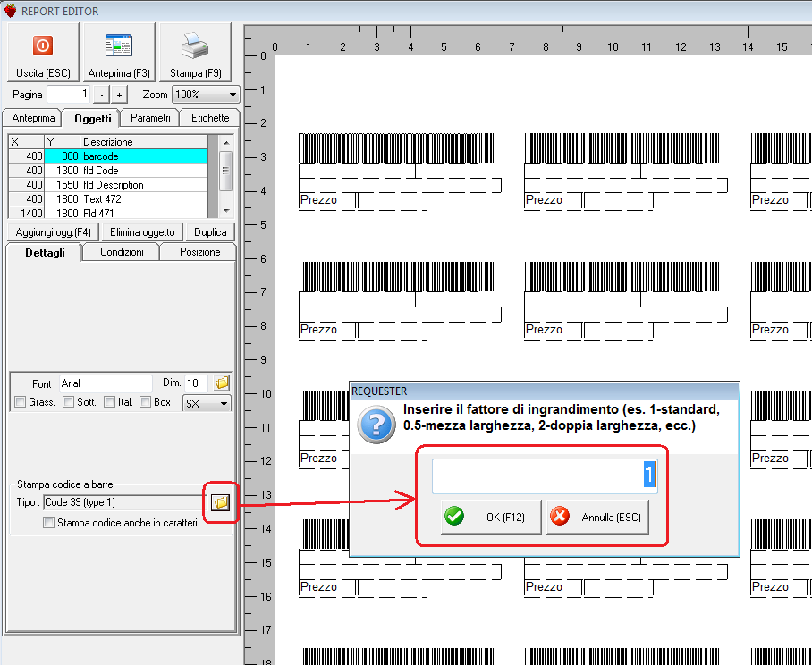
Task: Open the Zoom 100% dropdown
Action: tap(206, 95)
